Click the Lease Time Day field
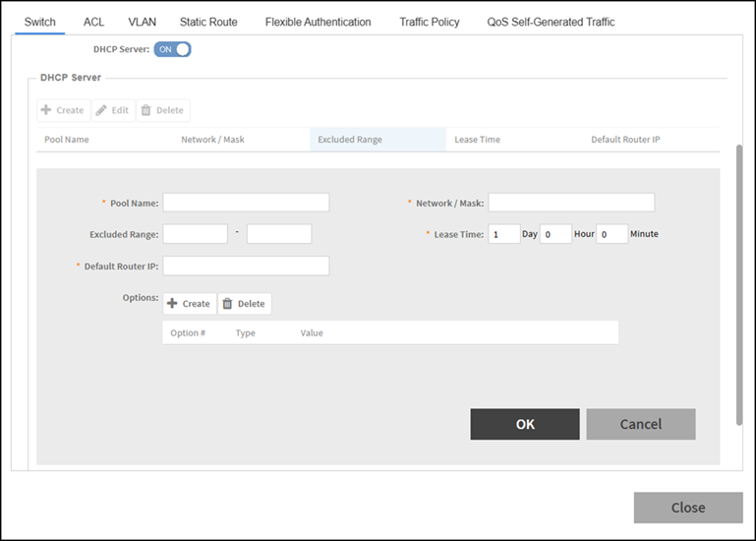The width and height of the screenshot is (756, 541). [504, 234]
